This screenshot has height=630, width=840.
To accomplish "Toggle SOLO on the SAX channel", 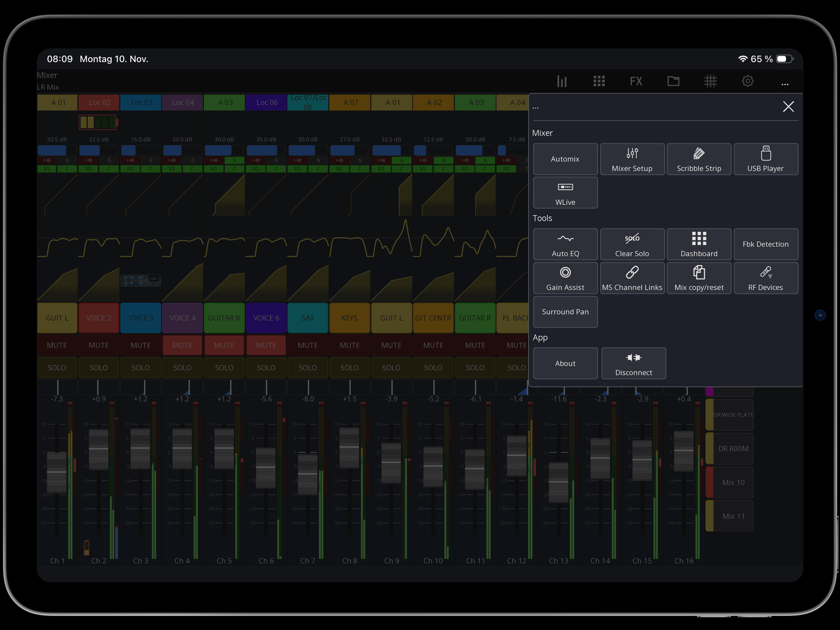I will click(308, 367).
